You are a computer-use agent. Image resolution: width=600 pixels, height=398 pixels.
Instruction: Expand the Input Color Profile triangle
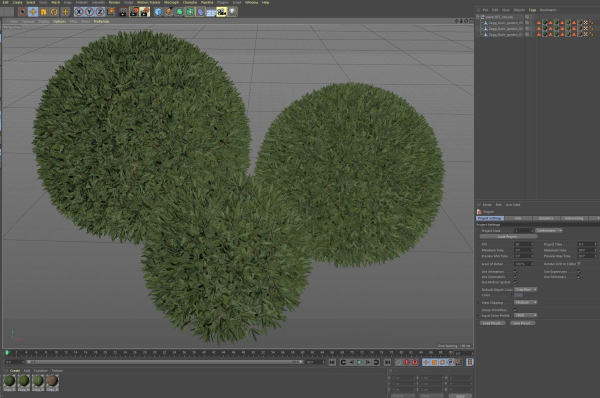pyautogui.click(x=478, y=316)
